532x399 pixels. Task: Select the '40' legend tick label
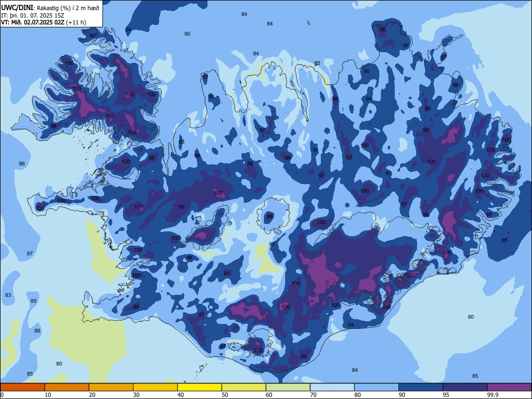click(x=181, y=395)
